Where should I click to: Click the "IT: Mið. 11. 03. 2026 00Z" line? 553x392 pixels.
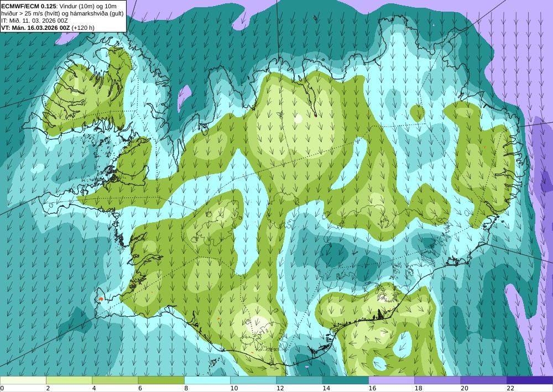click(x=34, y=20)
